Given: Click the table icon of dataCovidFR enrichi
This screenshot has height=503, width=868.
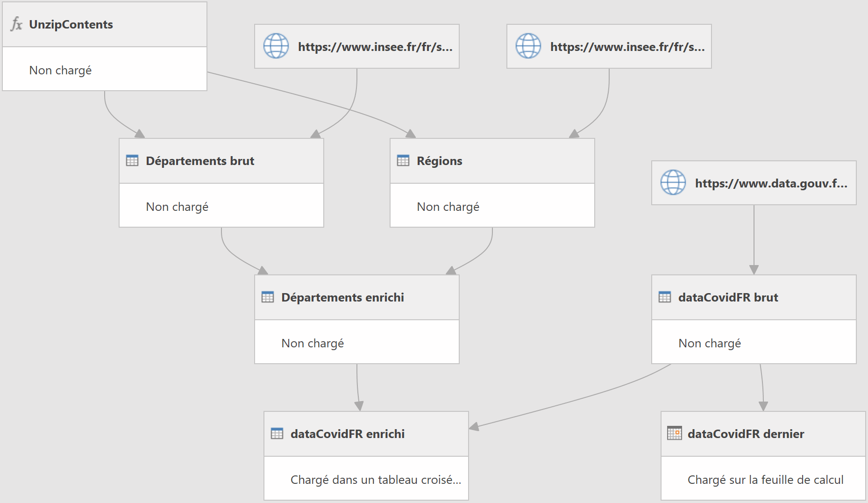Looking at the screenshot, I should [x=277, y=434].
